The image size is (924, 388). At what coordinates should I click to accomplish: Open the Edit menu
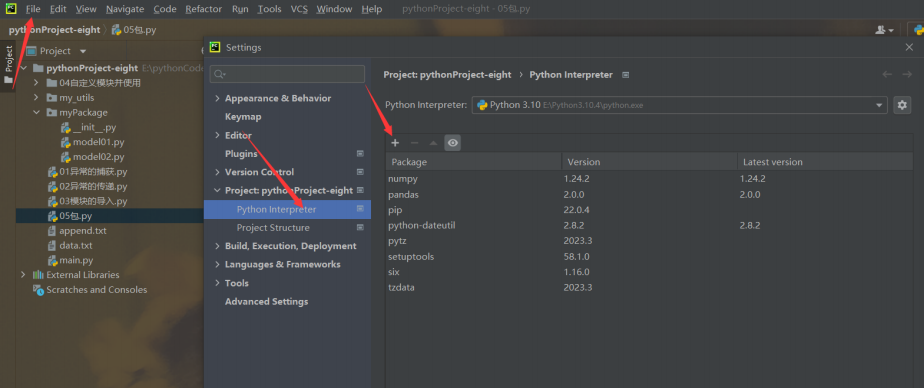58,9
